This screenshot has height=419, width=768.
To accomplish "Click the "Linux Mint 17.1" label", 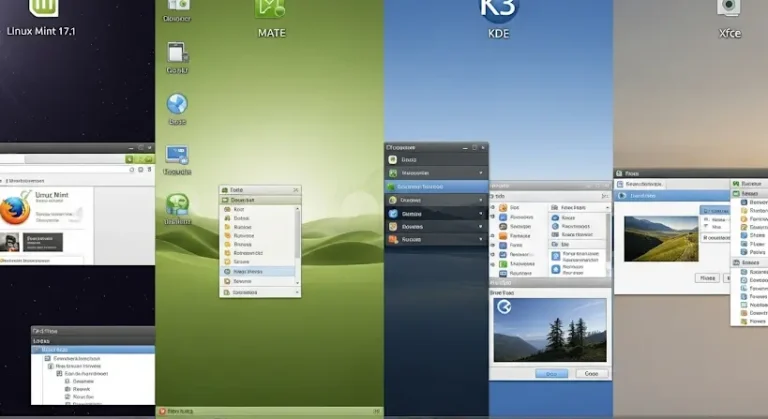I will pos(41,31).
